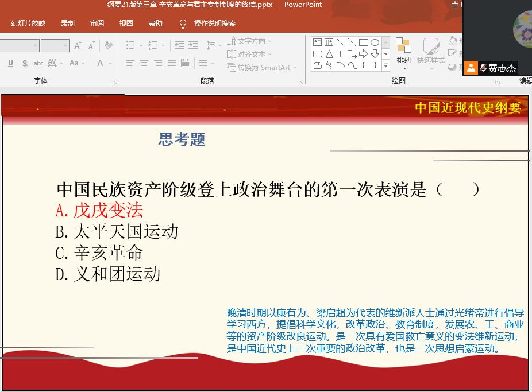Toggle strikethrough on text
The width and height of the screenshot is (532, 392).
tap(38, 63)
